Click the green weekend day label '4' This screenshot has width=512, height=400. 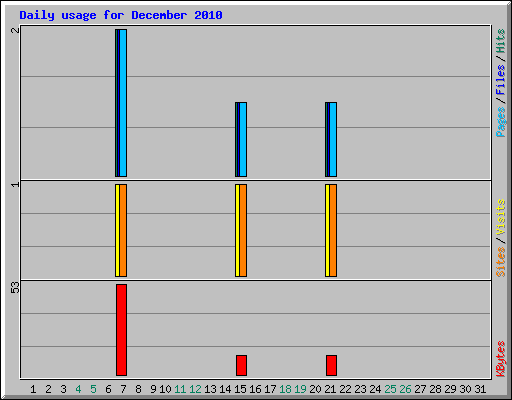click(78, 389)
